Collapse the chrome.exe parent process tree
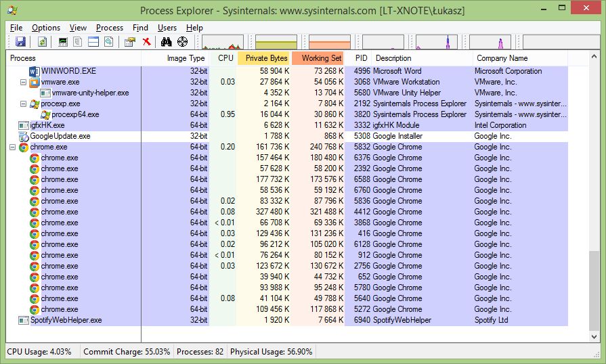Screen dimensions: 606x364 tap(12, 147)
